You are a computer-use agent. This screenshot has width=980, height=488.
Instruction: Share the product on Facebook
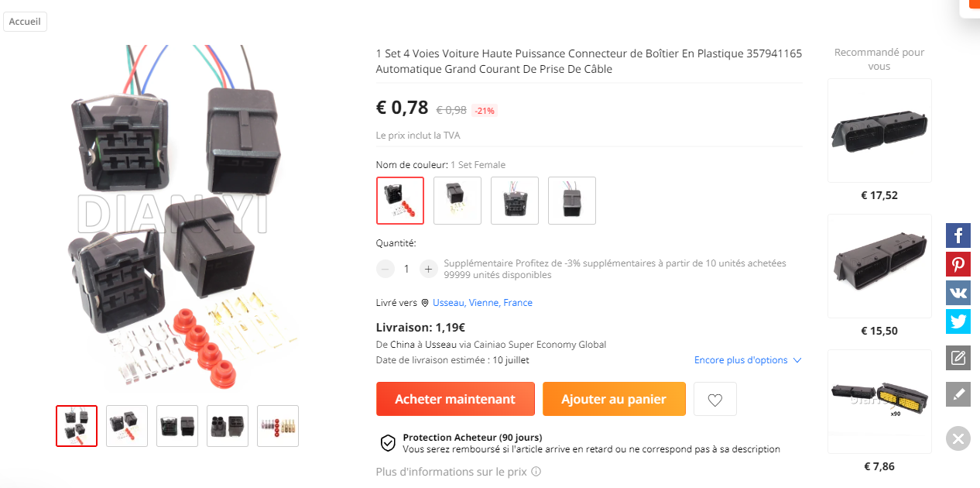[958, 235]
